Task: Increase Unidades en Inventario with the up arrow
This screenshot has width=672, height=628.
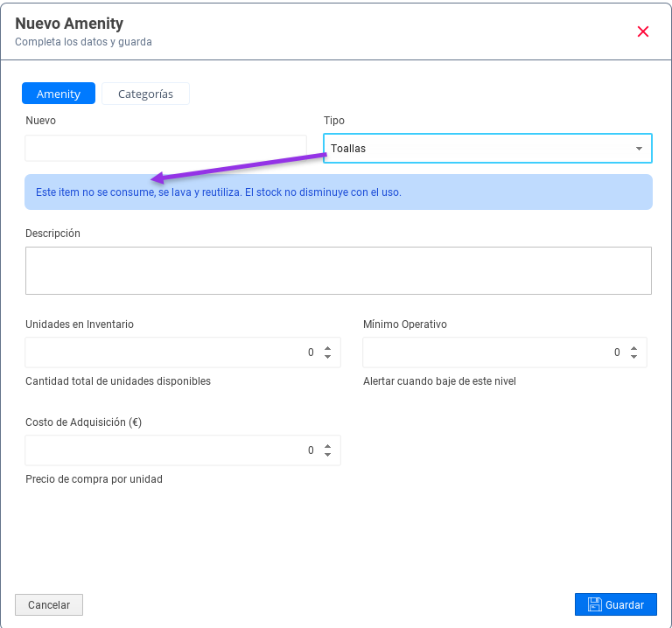Action: (x=327, y=348)
